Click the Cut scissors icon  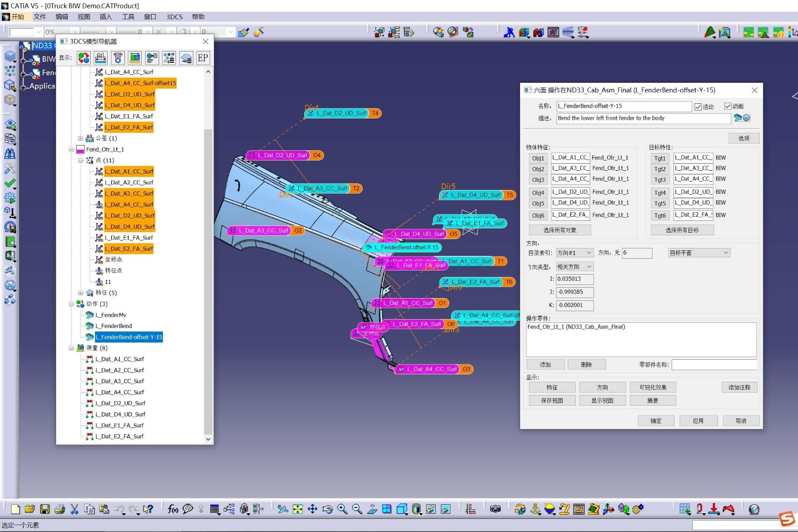74,509
